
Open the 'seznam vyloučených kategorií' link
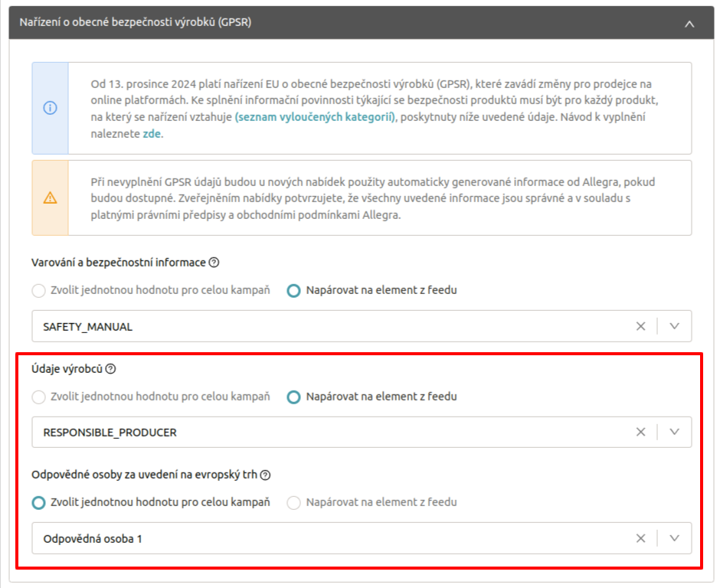coord(315,116)
